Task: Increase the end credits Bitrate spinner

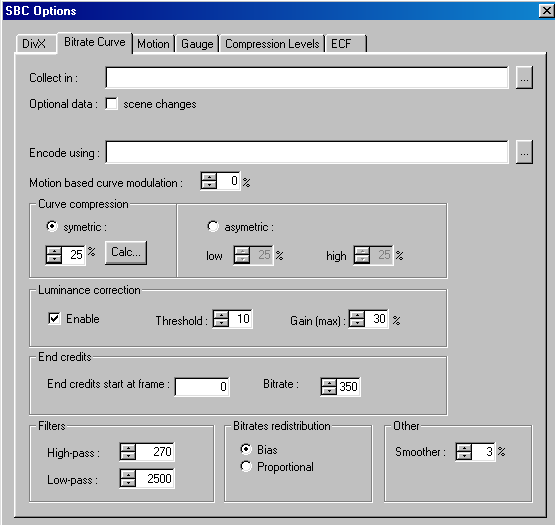Action: pyautogui.click(x=329, y=383)
